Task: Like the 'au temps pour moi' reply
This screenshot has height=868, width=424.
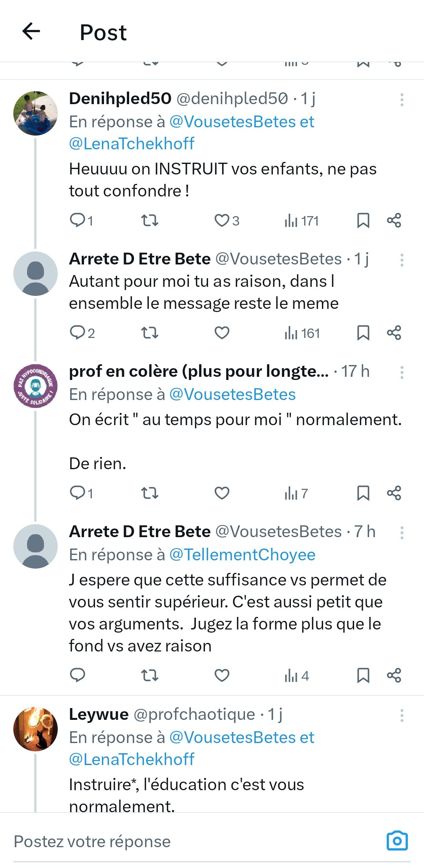Action: coord(222,493)
